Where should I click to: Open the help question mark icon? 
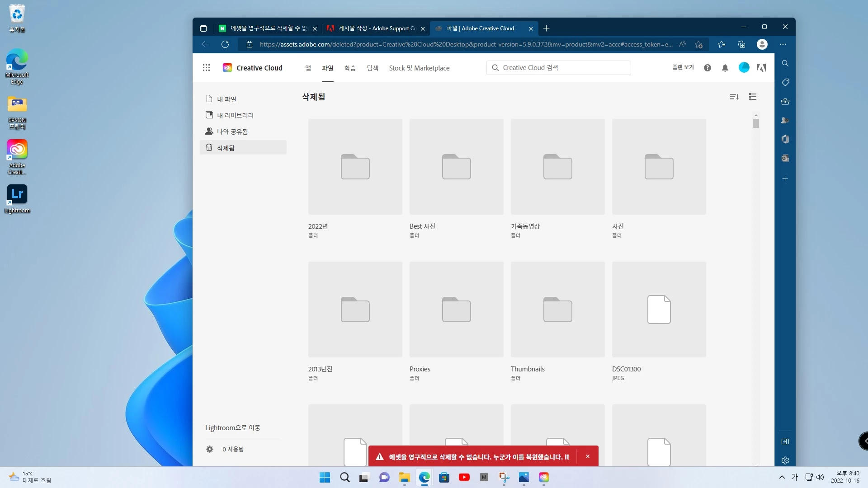(x=708, y=68)
